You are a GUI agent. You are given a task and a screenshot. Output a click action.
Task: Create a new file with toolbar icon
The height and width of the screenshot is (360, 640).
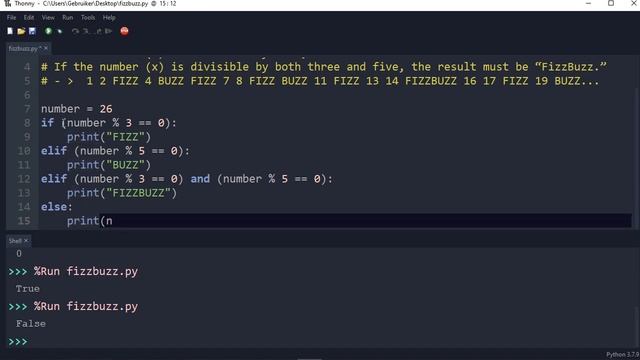click(x=10, y=31)
